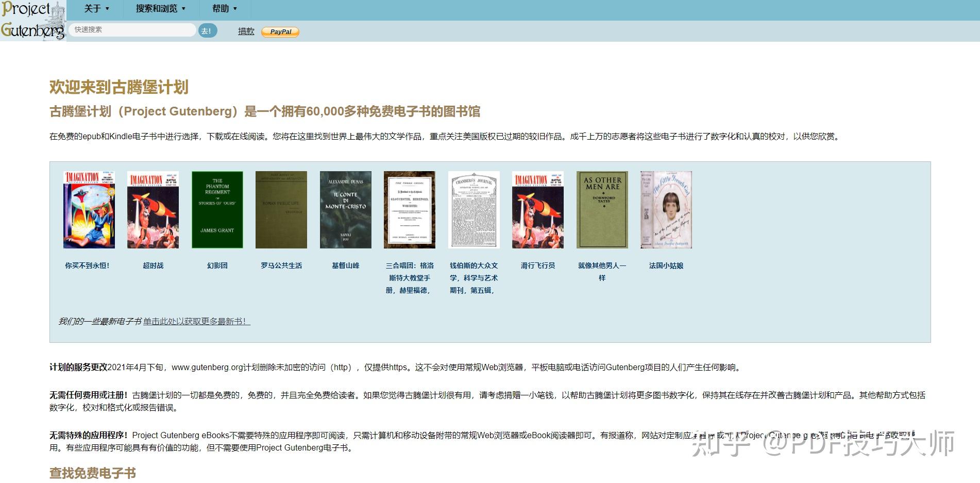Viewport: 980px width, 483px height.
Task: Click the 就像其他男人一样 title link
Action: pyautogui.click(x=602, y=272)
